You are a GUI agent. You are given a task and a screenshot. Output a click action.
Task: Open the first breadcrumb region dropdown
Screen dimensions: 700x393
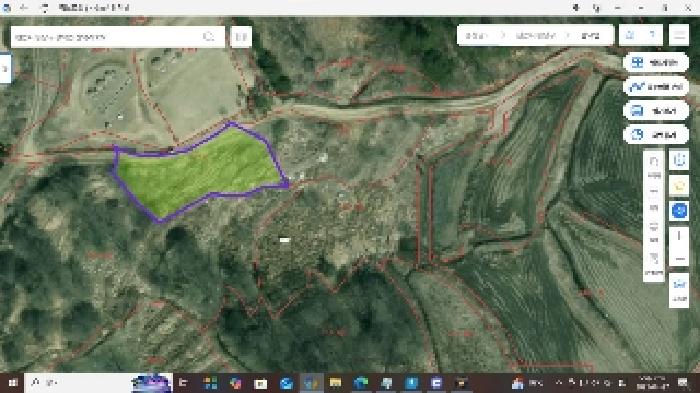click(x=477, y=36)
